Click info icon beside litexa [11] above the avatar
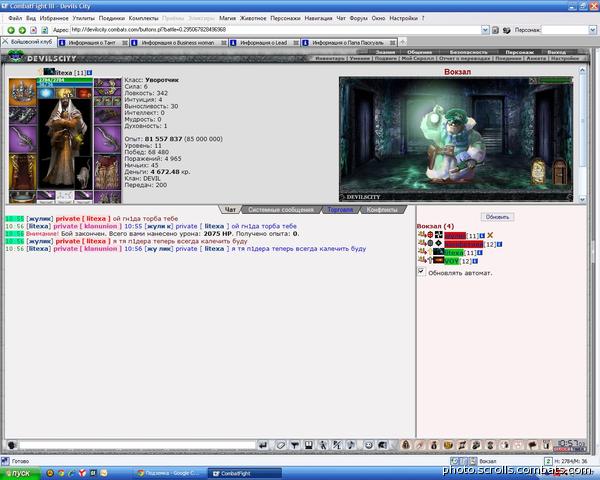Screen dimensions: 600x480 tap(90, 72)
